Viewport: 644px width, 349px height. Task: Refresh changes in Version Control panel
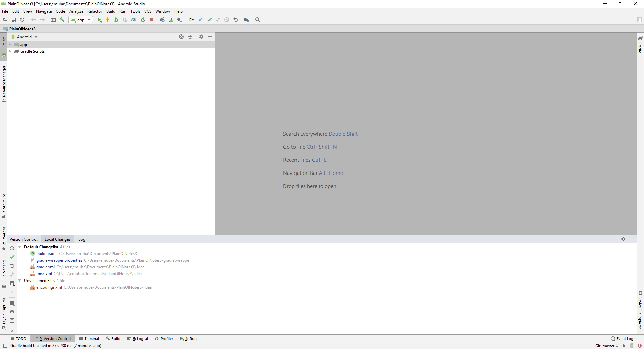click(x=12, y=248)
